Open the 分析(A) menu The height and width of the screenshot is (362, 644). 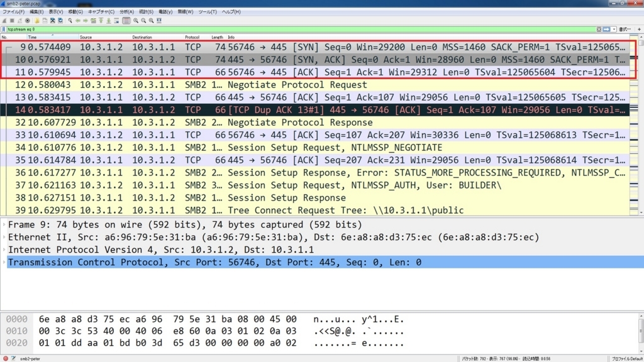tap(126, 12)
